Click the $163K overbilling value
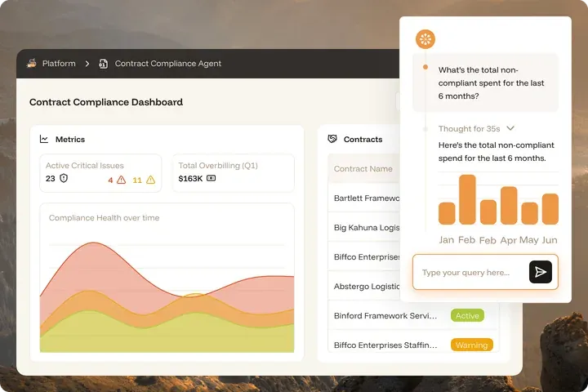 [x=190, y=179]
